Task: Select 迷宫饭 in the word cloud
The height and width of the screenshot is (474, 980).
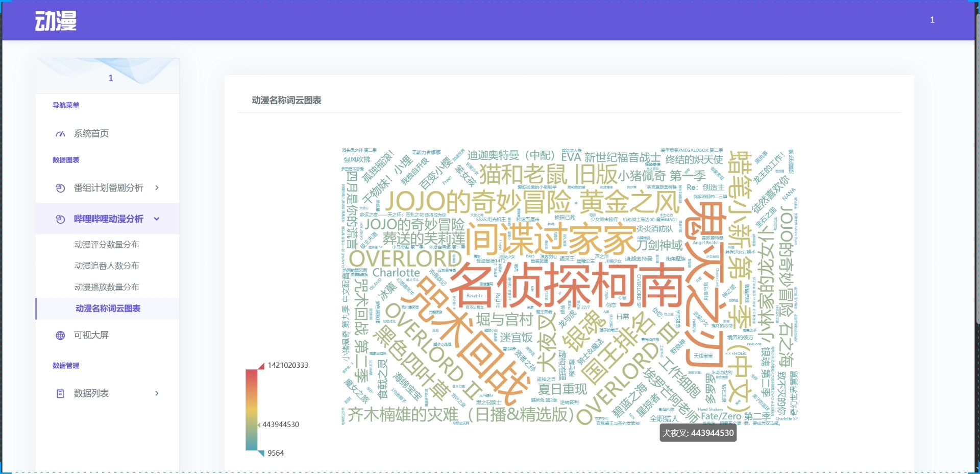Action: tap(516, 338)
